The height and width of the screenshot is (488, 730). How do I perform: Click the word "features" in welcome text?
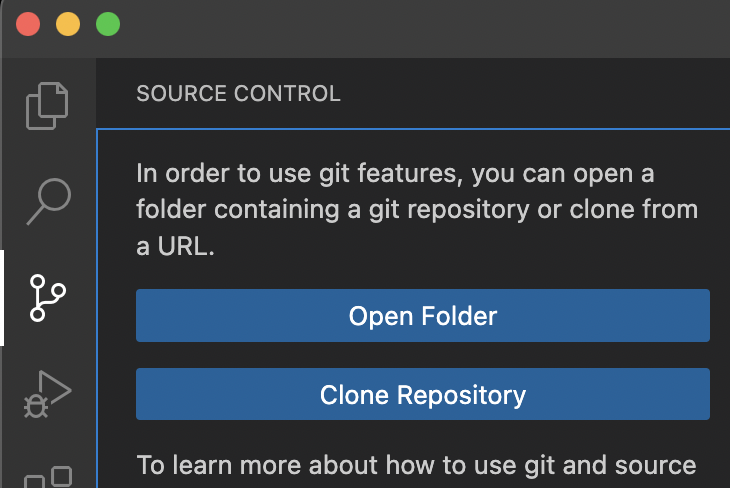point(410,173)
